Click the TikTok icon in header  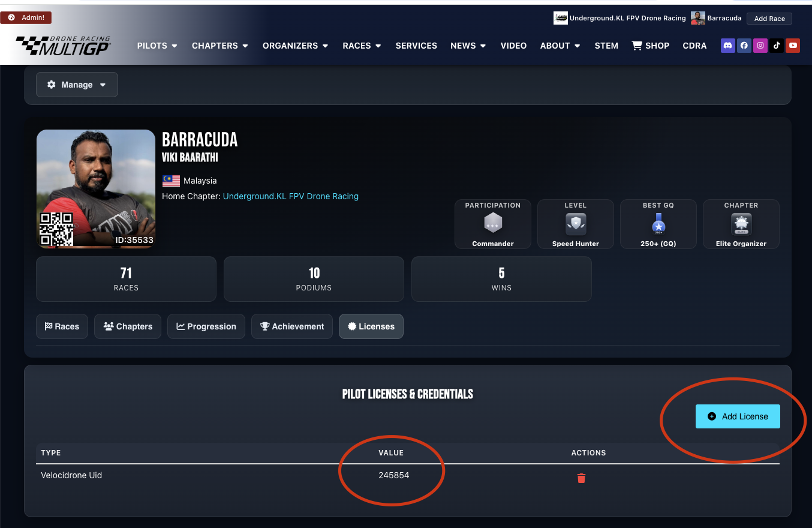(777, 46)
